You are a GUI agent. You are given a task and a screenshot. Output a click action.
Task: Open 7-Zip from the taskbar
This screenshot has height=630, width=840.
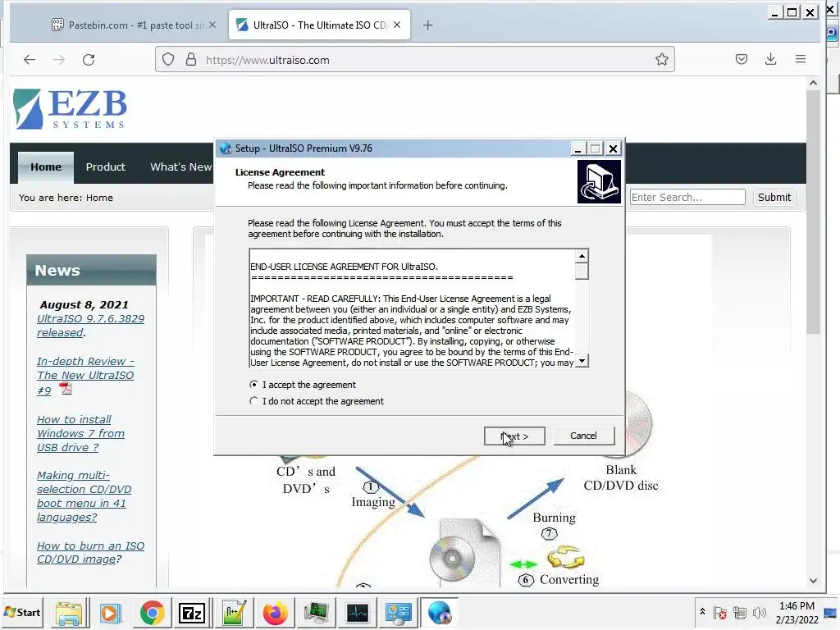click(x=192, y=612)
